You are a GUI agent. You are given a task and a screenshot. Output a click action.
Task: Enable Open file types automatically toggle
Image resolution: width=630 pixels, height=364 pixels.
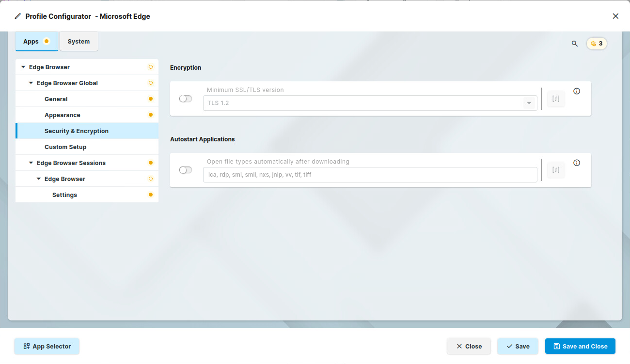(186, 170)
